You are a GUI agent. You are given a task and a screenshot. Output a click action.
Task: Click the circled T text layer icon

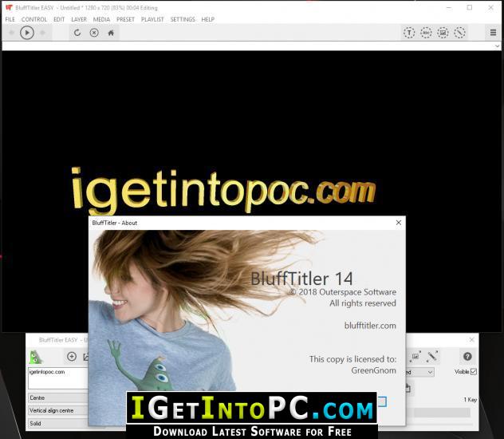409,33
